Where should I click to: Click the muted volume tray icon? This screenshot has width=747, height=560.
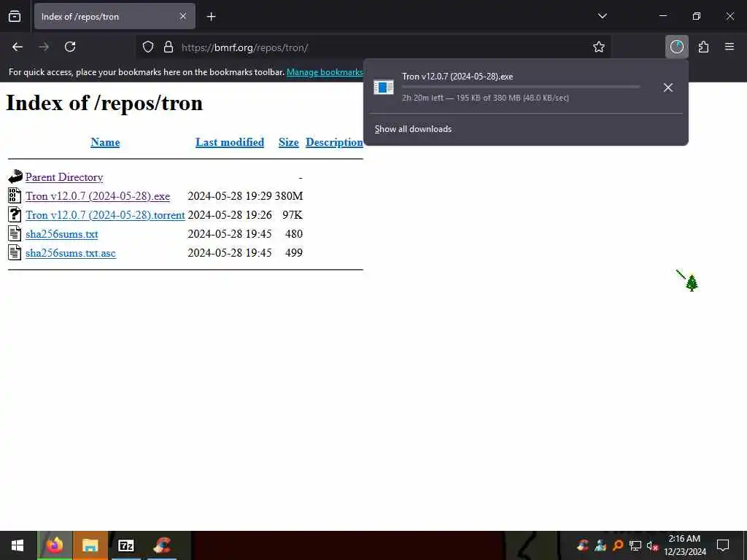click(x=652, y=545)
